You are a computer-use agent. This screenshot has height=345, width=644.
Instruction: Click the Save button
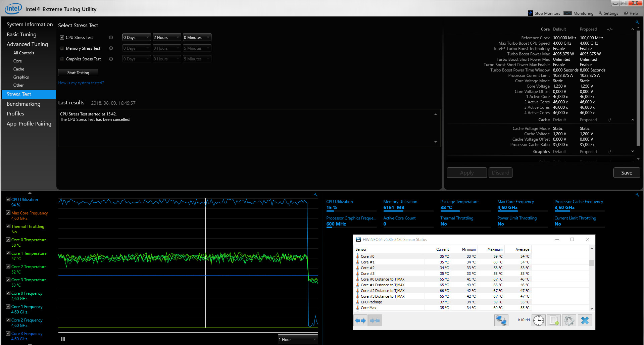click(627, 173)
